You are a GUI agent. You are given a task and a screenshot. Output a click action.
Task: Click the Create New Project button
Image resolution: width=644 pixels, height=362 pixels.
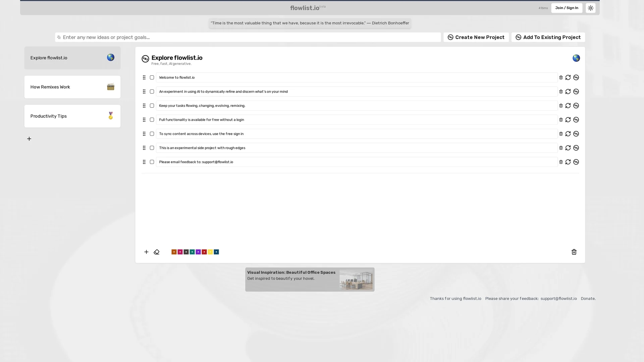point(476,37)
